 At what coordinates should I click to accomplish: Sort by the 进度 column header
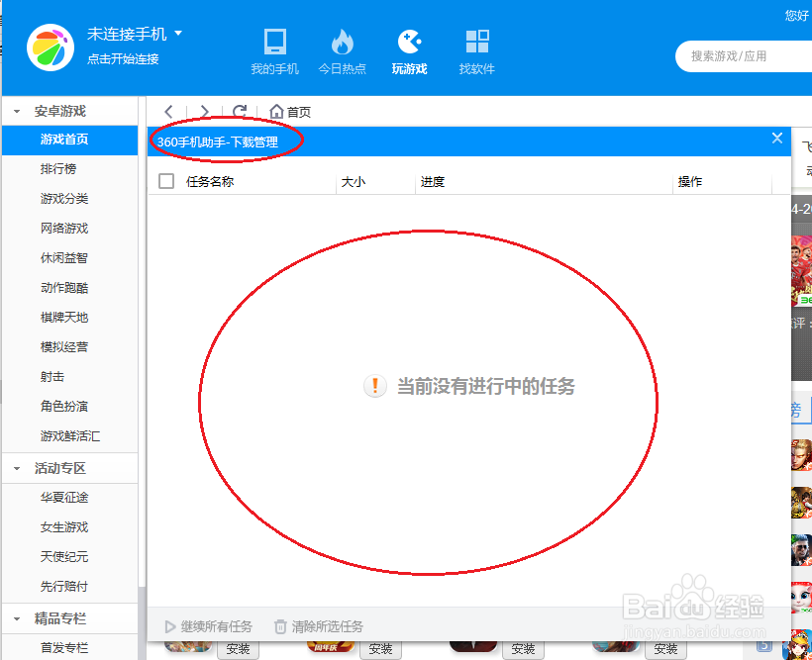(433, 182)
